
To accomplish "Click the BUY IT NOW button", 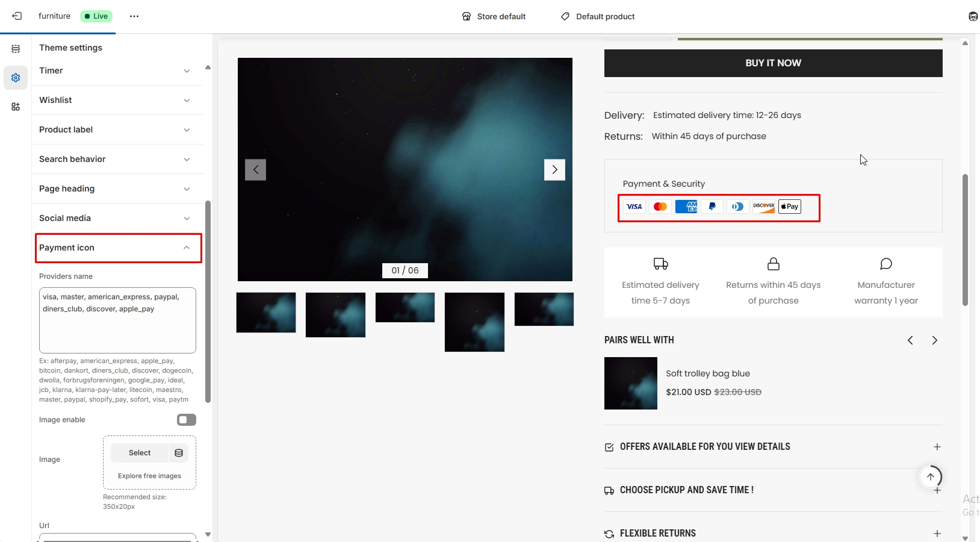I will click(773, 63).
